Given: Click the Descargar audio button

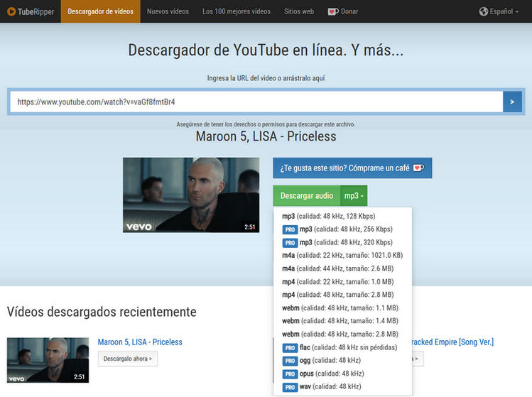Looking at the screenshot, I should click(307, 196).
